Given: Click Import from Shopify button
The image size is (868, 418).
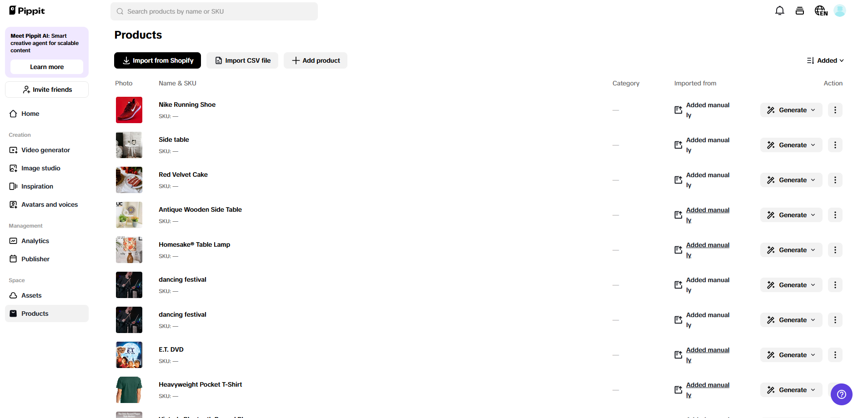Looking at the screenshot, I should 157,60.
